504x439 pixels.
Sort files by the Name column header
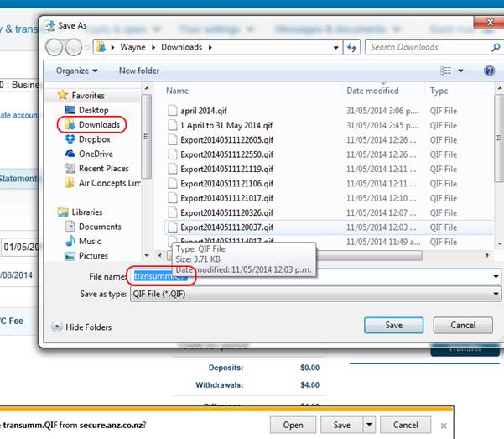click(176, 91)
